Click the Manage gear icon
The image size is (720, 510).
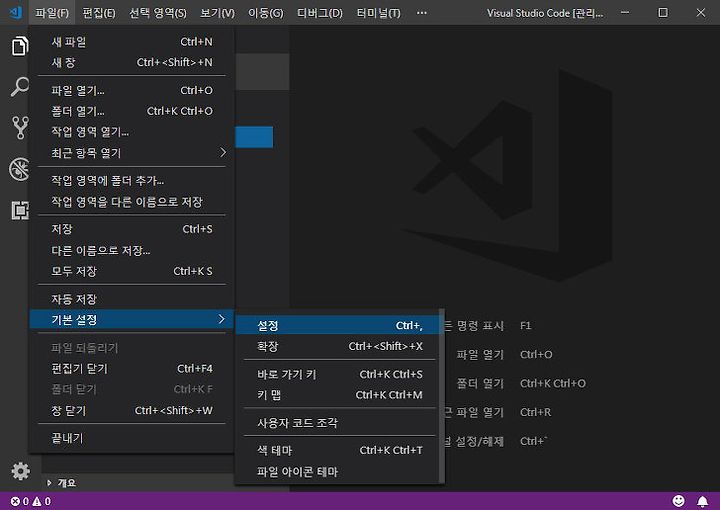20,471
